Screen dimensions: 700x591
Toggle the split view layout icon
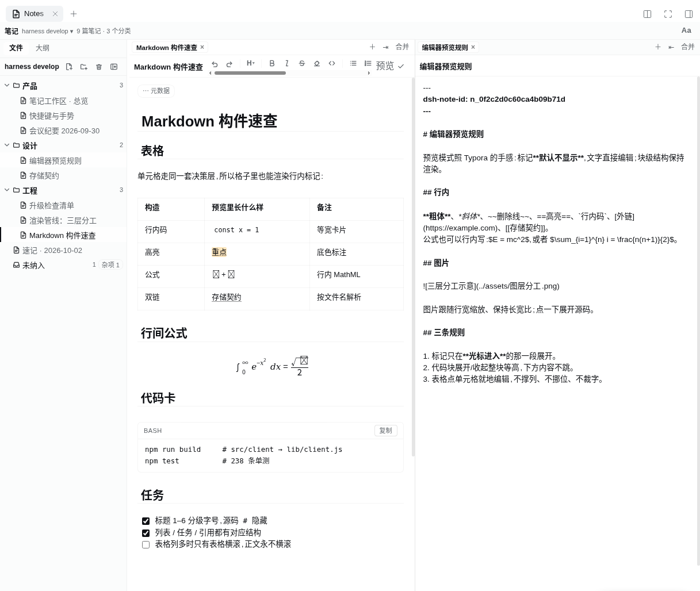(x=647, y=14)
